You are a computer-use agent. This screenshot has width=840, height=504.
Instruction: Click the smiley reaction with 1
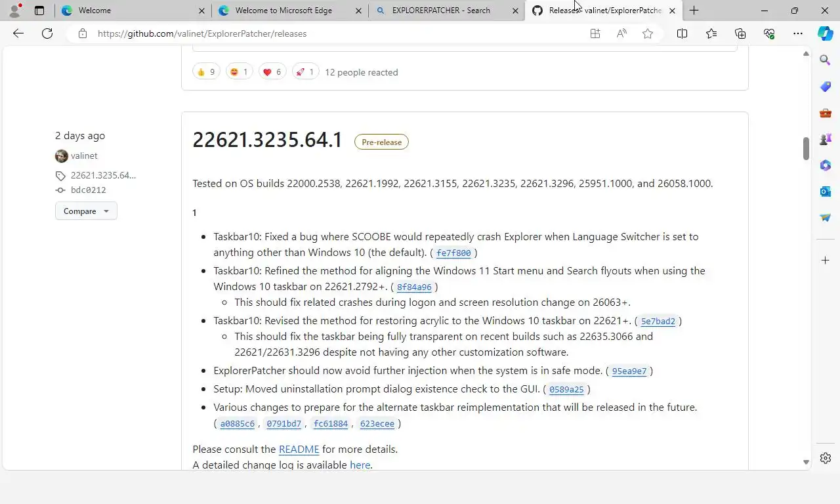pos(239,72)
